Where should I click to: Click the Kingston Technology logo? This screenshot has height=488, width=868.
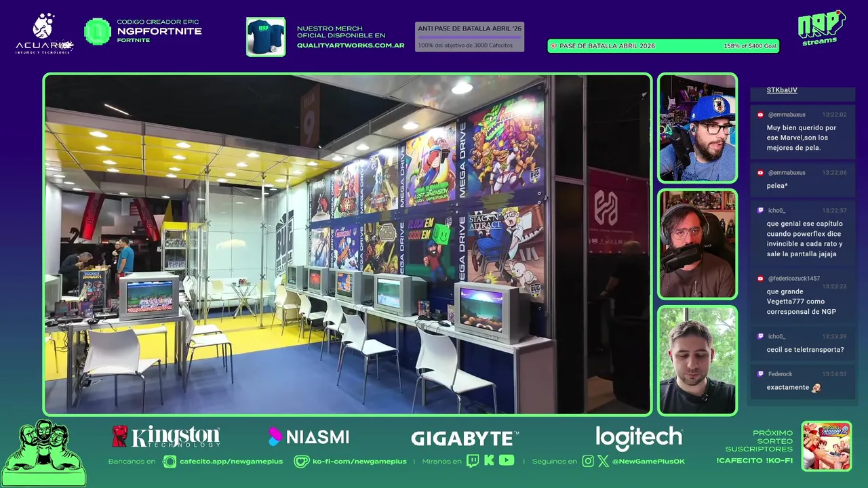click(166, 436)
